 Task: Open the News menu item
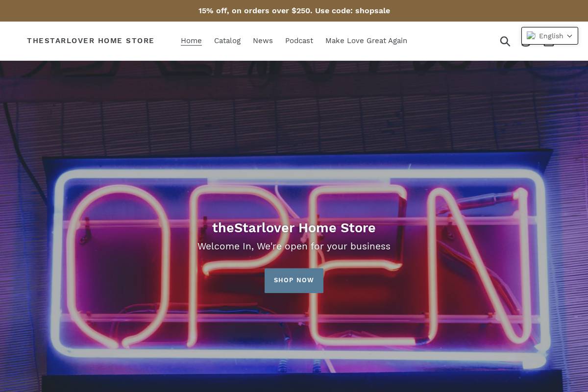tap(263, 41)
